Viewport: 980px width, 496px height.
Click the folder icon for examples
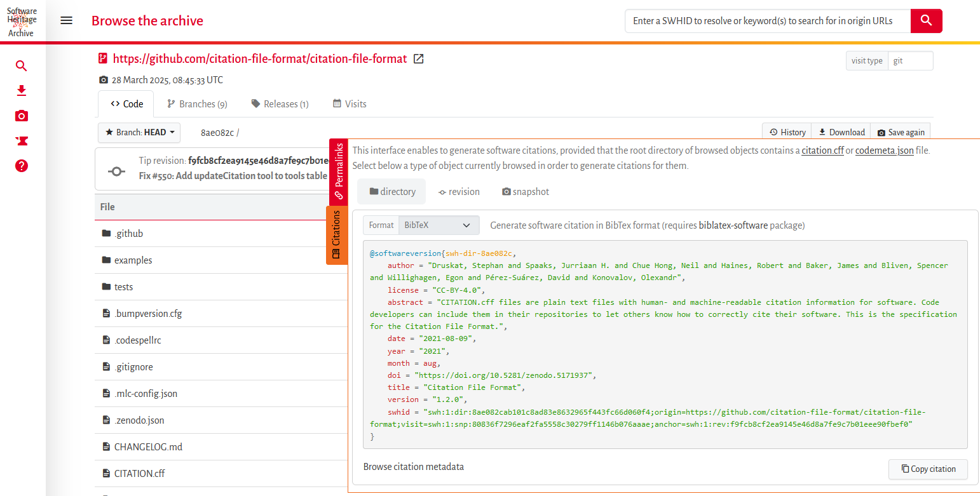[106, 260]
